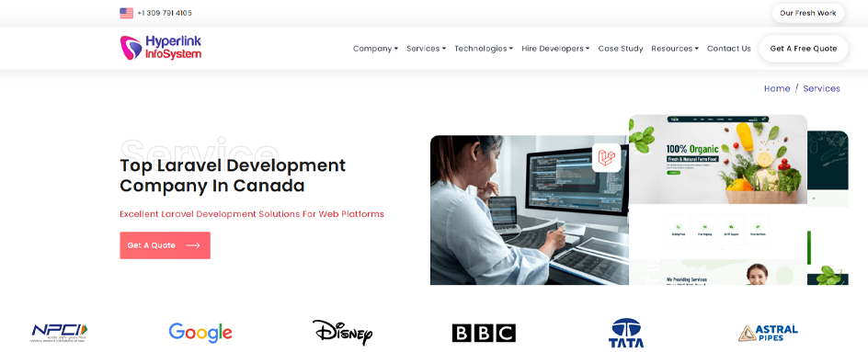Viewport: 868px width, 352px height.
Task: Expand the Company dropdown menu
Action: pos(375,49)
